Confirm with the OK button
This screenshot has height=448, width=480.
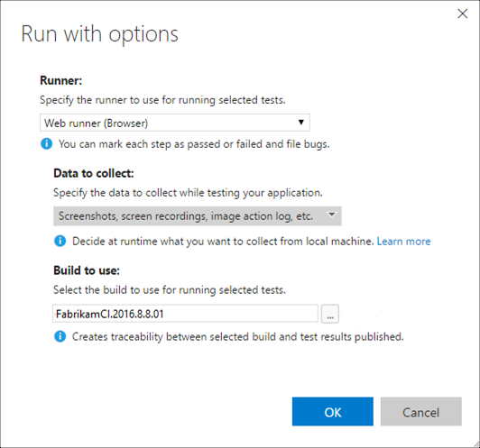point(333,412)
